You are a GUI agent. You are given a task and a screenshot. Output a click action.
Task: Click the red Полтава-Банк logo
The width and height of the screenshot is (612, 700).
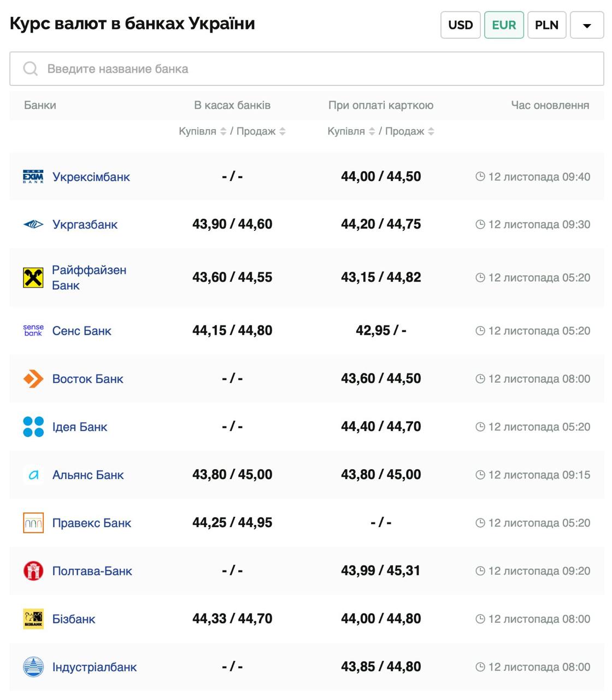33,571
